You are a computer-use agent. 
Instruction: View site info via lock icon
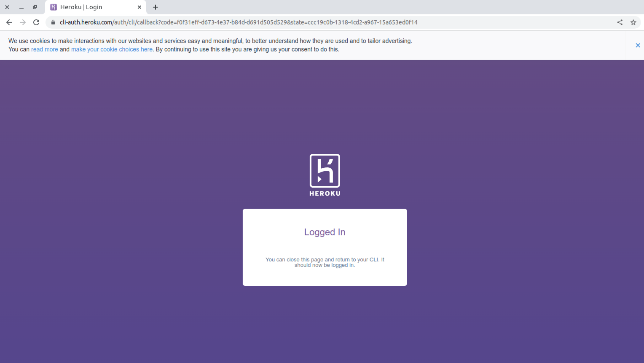[53, 22]
